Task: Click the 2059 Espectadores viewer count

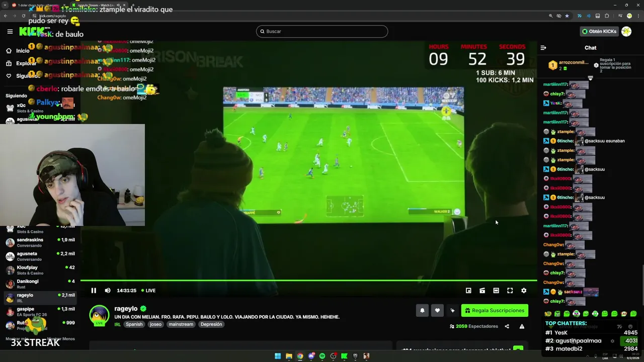Action: click(x=473, y=326)
